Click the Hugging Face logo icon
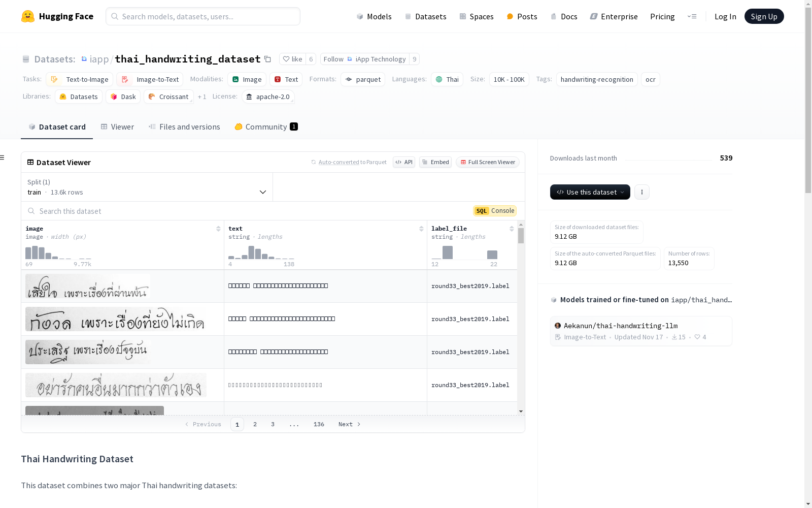 click(28, 16)
